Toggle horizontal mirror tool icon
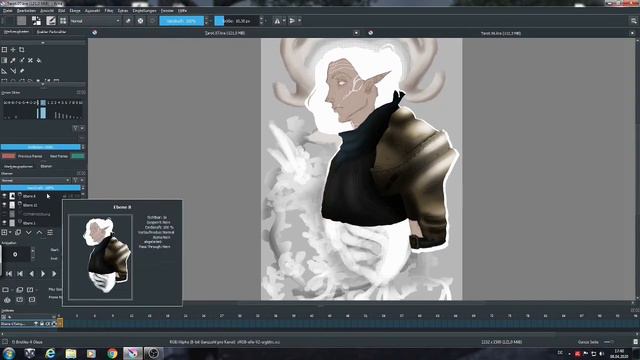640x360 pixels. [x=277, y=21]
